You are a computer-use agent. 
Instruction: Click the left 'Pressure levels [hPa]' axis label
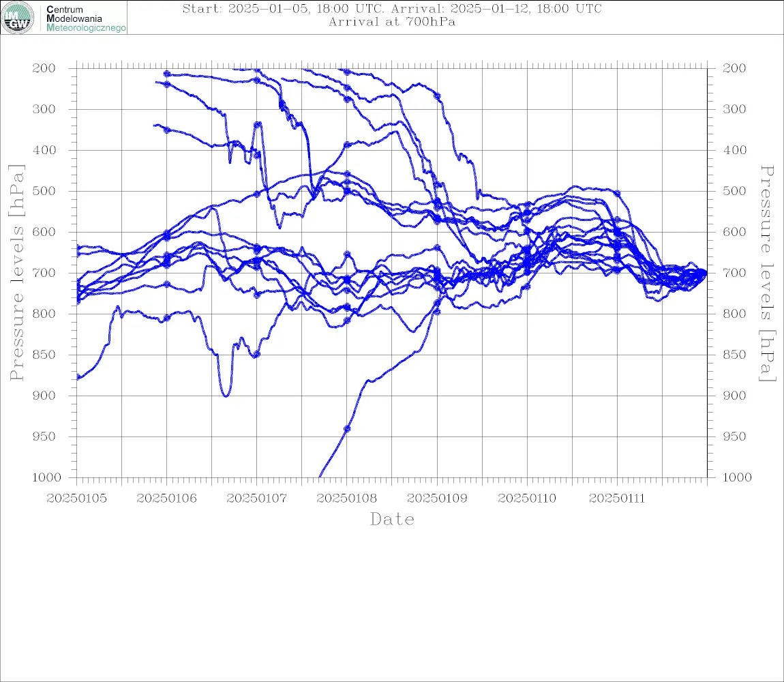16,273
